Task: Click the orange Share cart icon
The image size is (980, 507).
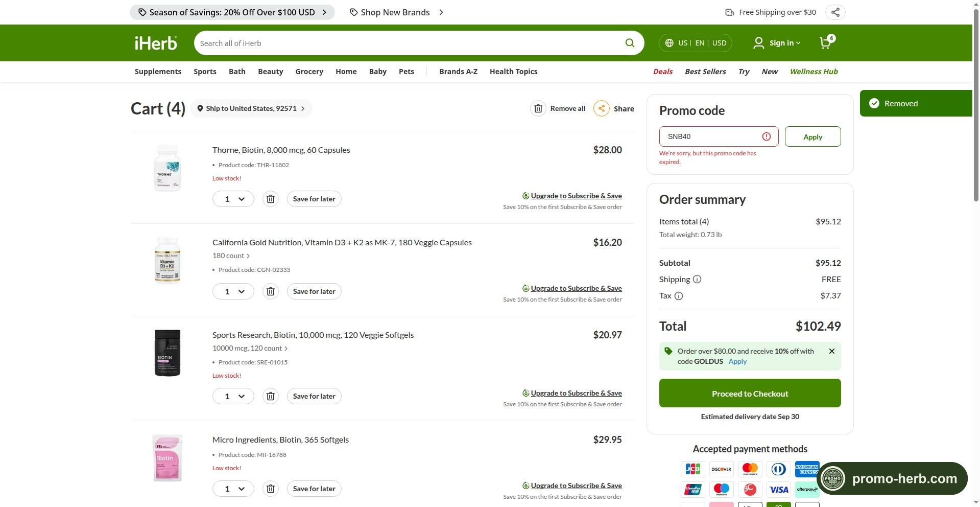Action: click(601, 108)
